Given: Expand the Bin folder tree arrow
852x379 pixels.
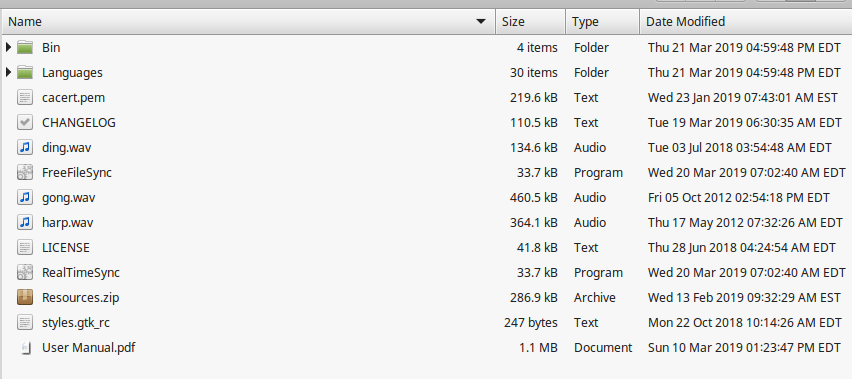Looking at the screenshot, I should (x=8, y=47).
